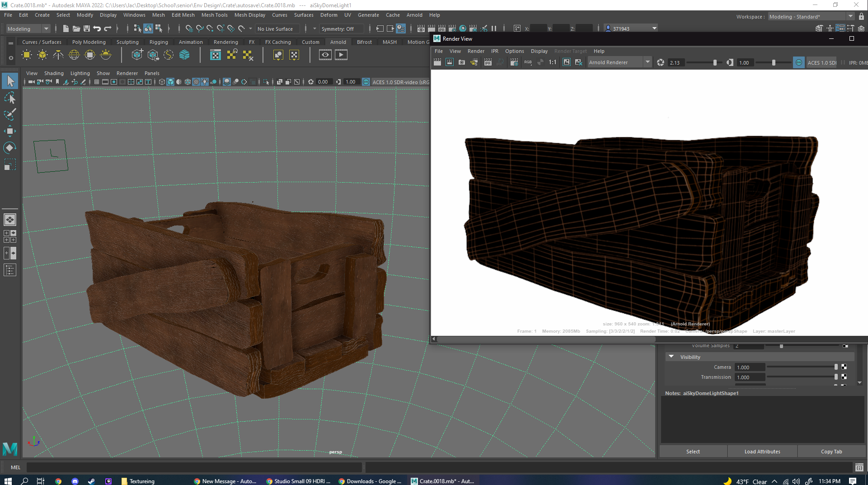Image resolution: width=868 pixels, height=485 pixels.
Task: Open the render settings from the Render View toolbar
Action: coord(514,62)
